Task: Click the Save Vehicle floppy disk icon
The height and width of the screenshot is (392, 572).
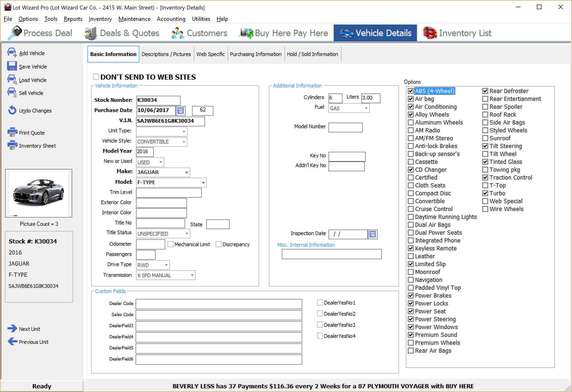Action: (12, 66)
